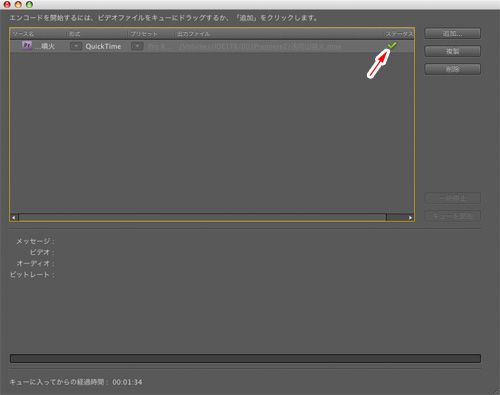
Task: Click the 形式 column header
Action: (75, 34)
